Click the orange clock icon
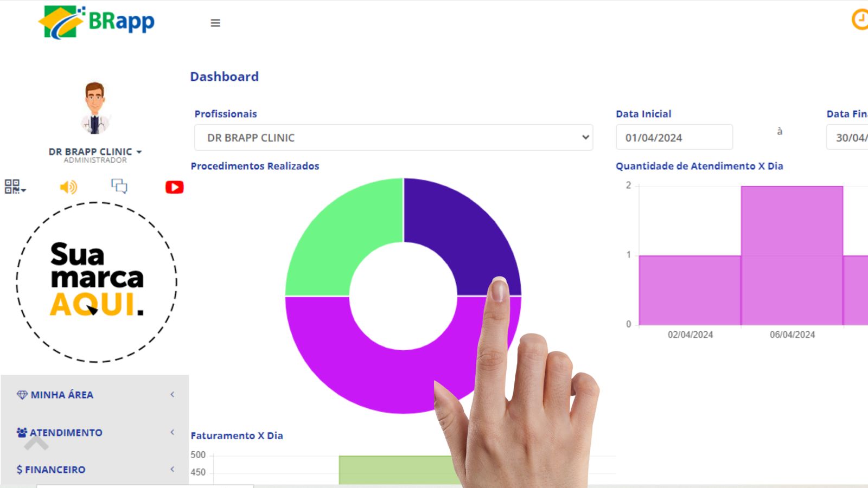 pyautogui.click(x=860, y=20)
